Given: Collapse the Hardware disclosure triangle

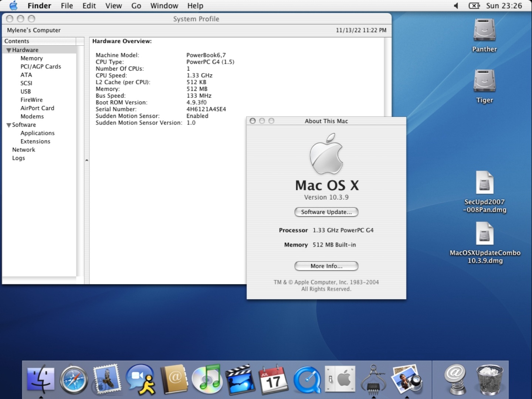Looking at the screenshot, I should (x=9, y=50).
